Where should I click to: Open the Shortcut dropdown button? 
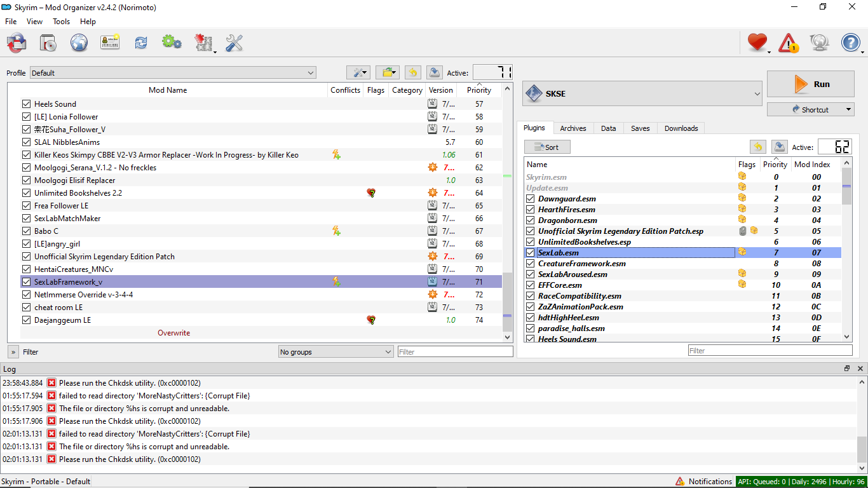click(811, 109)
